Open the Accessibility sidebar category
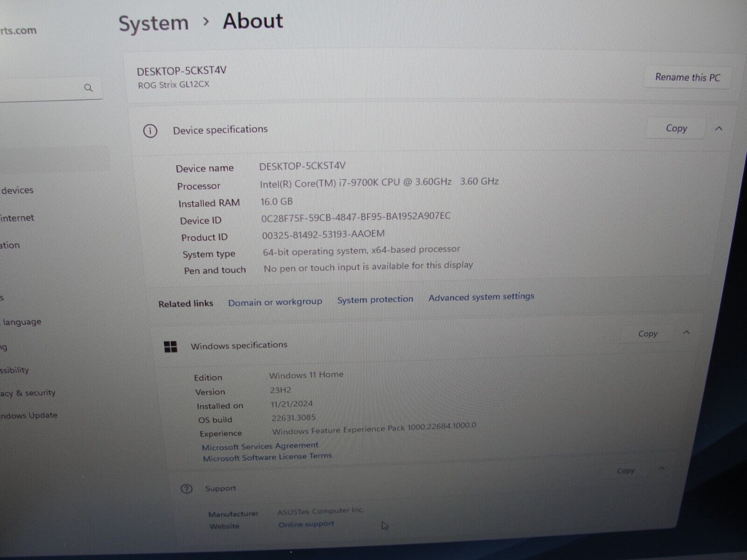The width and height of the screenshot is (747, 560). [x=14, y=371]
